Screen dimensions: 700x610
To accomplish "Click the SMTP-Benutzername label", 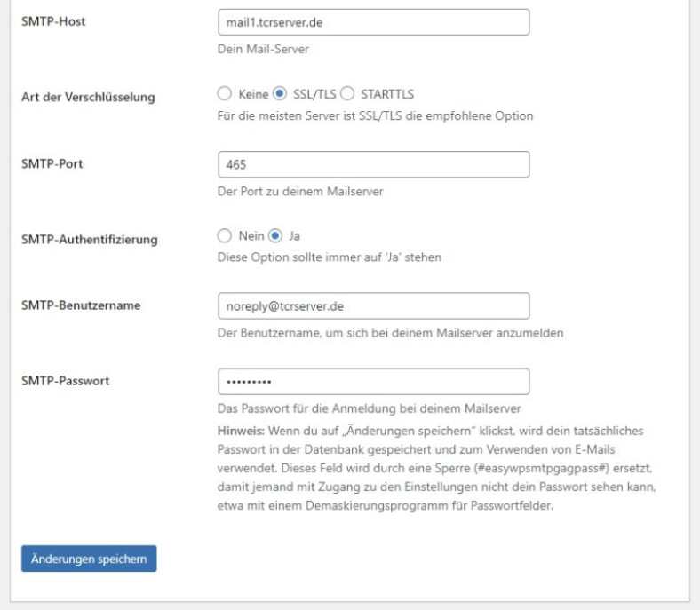I will 81,305.
